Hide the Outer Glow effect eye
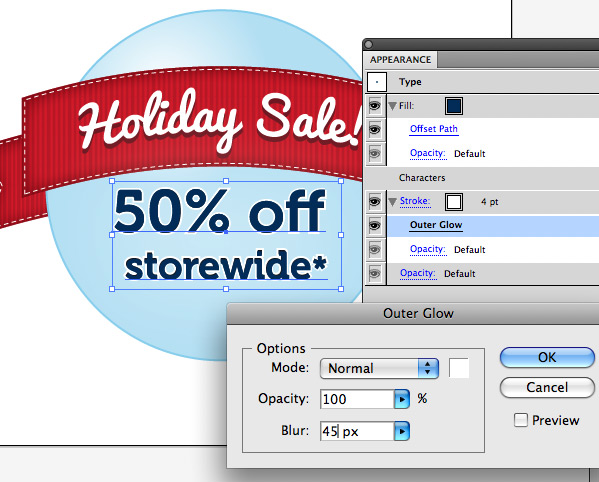The width and height of the screenshot is (599, 482). 375,225
